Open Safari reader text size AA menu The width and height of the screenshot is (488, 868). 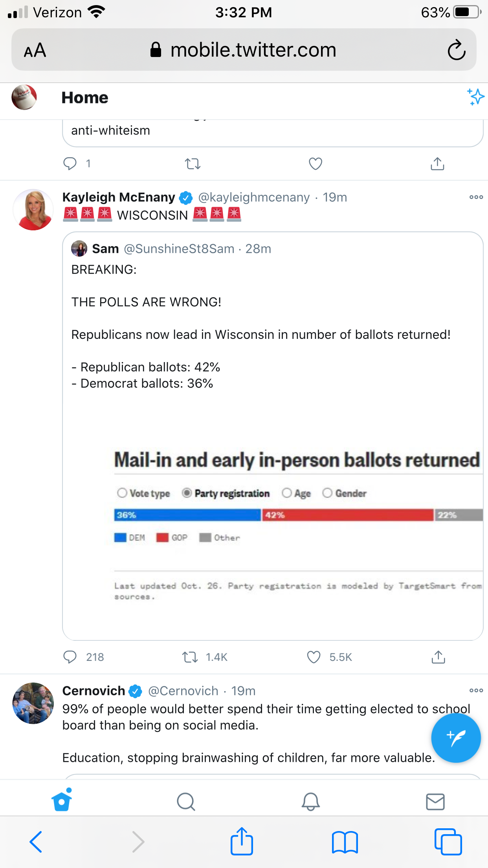tap(35, 50)
